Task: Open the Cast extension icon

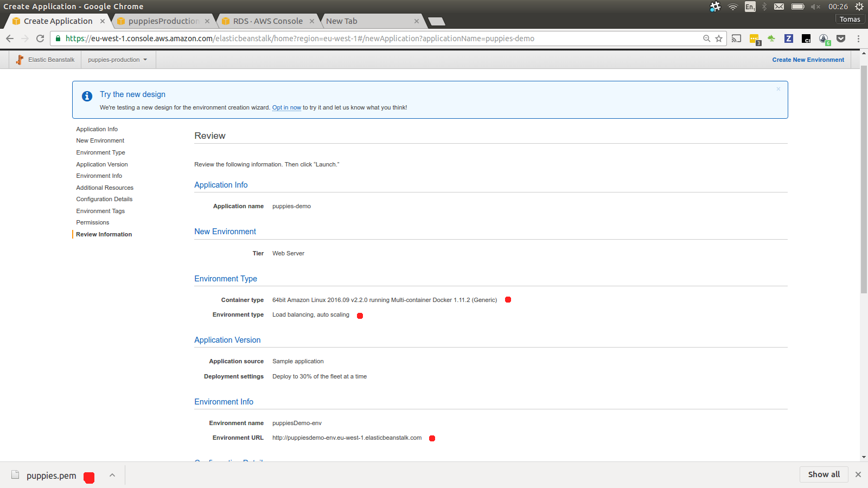Action: pos(736,38)
